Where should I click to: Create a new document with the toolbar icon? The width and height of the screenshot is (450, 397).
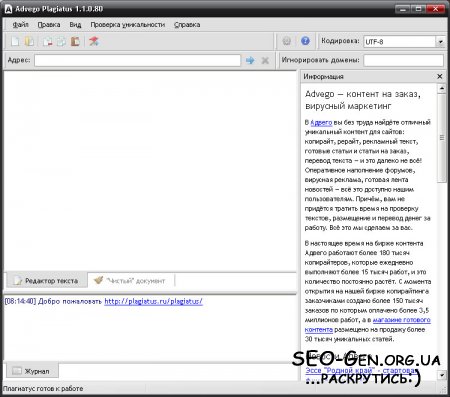pyautogui.click(x=15, y=41)
